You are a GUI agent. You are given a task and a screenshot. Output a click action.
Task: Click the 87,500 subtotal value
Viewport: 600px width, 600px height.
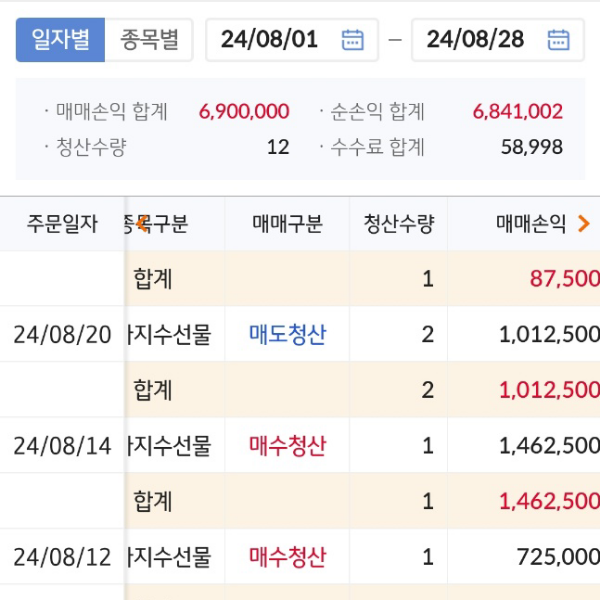tap(565, 279)
